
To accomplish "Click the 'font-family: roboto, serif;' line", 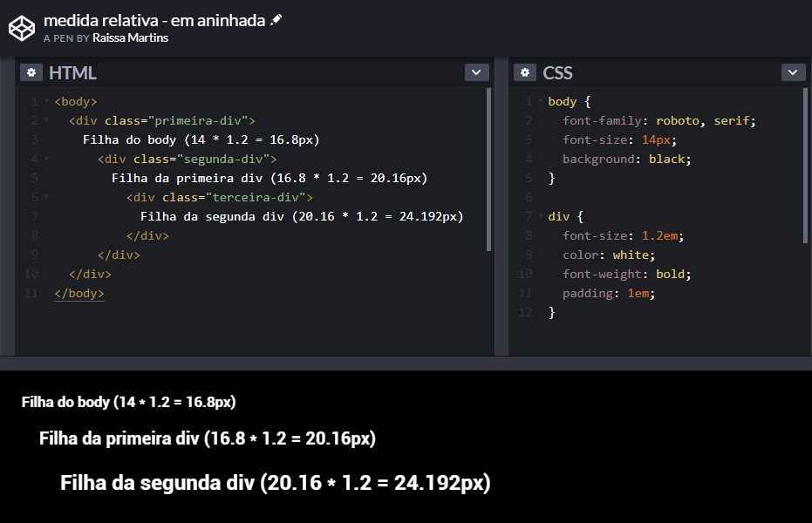I will click(x=659, y=120).
